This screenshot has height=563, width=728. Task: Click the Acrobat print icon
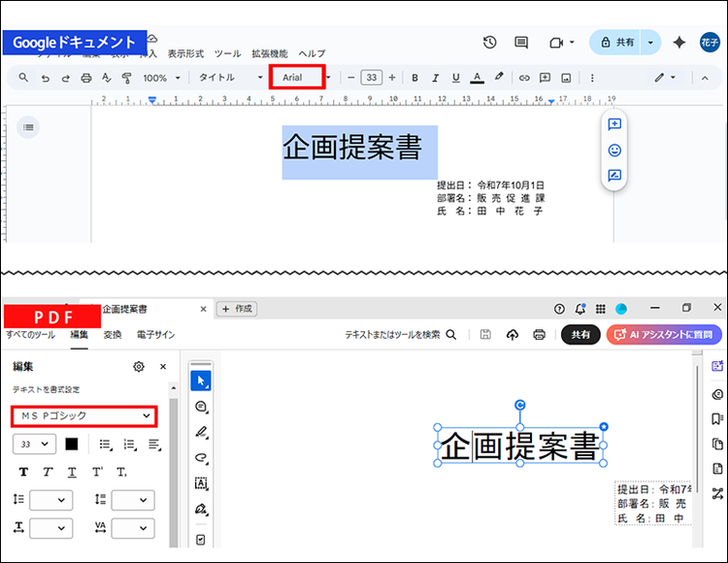click(x=539, y=335)
